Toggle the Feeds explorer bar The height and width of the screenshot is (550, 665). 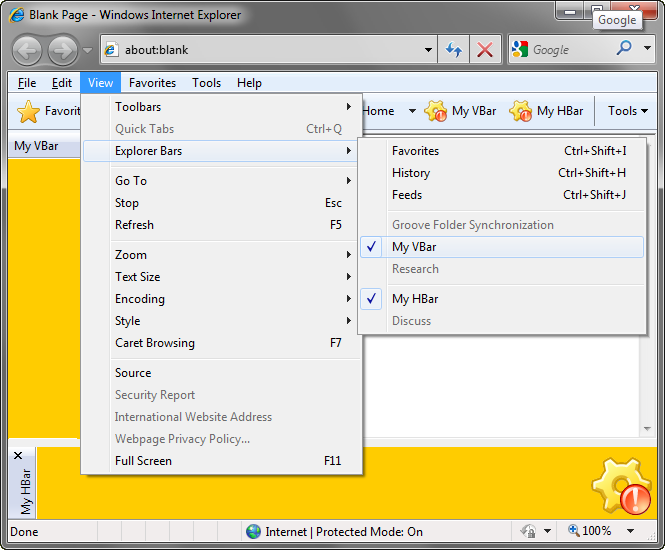point(502,195)
